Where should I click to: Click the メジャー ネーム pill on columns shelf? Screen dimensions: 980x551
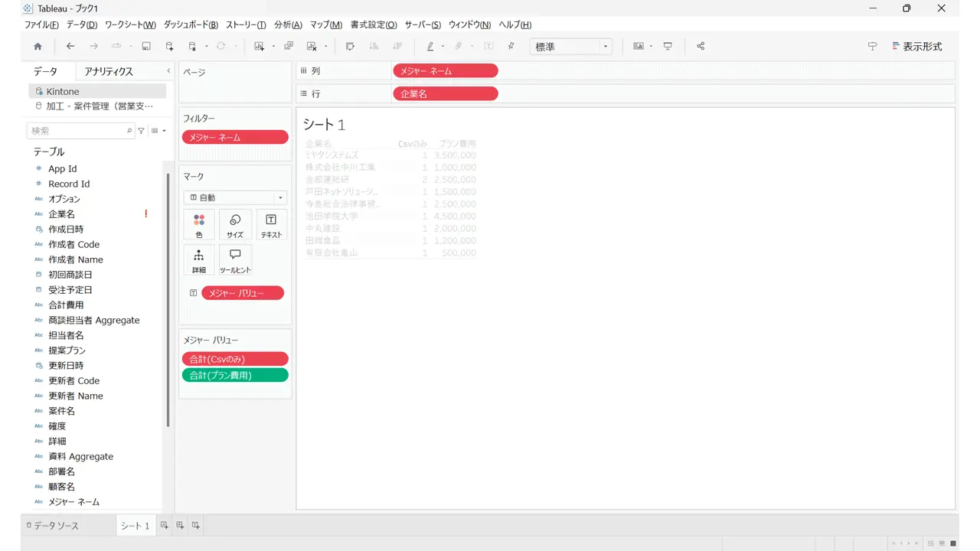tap(445, 71)
